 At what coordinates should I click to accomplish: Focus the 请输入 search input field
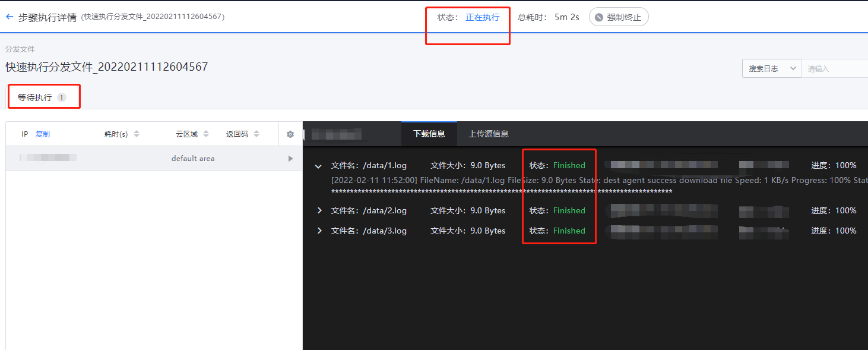835,68
